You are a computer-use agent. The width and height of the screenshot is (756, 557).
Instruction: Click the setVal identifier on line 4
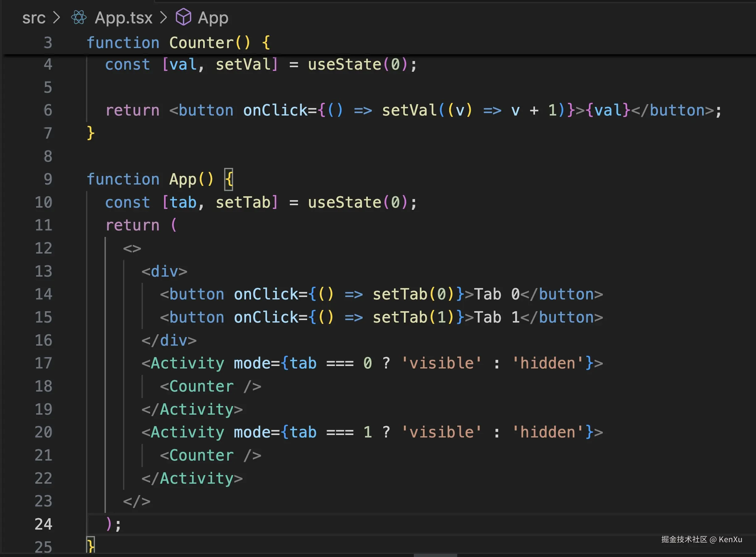coord(243,64)
